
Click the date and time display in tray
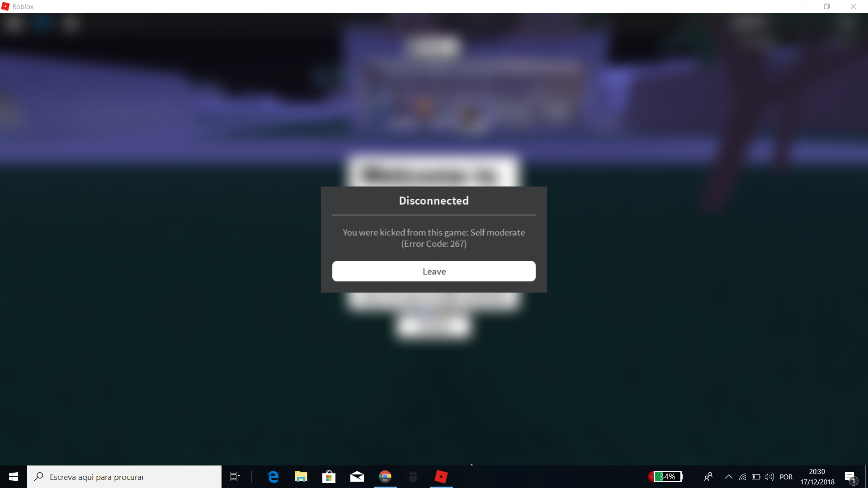817,477
